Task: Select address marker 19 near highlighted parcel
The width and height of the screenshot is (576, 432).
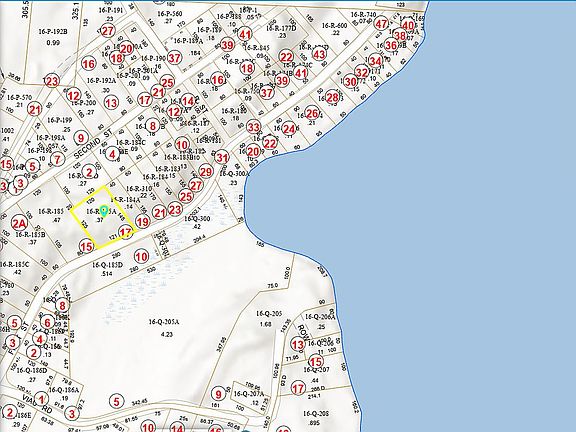Action: tap(143, 222)
